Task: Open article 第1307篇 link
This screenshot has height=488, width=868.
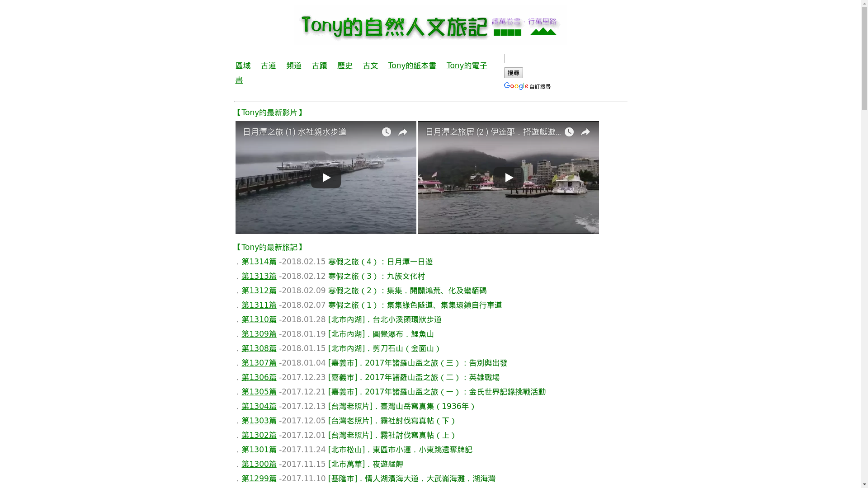Action: (259, 363)
